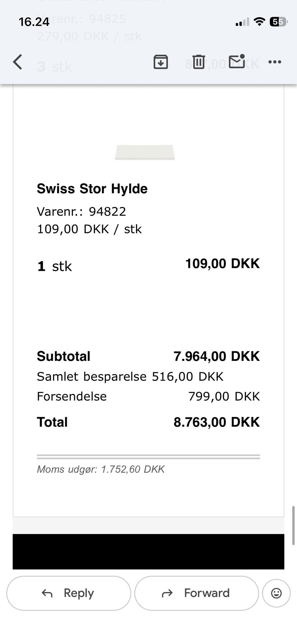Tap the Reply button

pos(69,593)
